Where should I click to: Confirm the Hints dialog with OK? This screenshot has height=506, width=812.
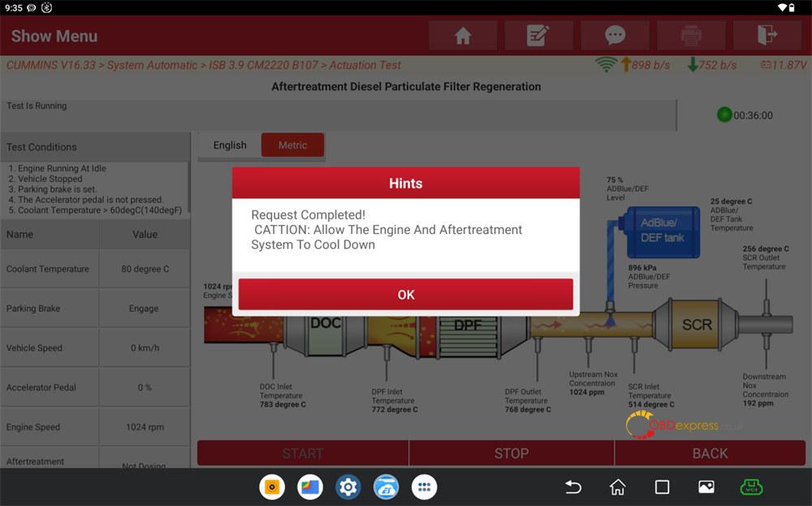coord(405,294)
